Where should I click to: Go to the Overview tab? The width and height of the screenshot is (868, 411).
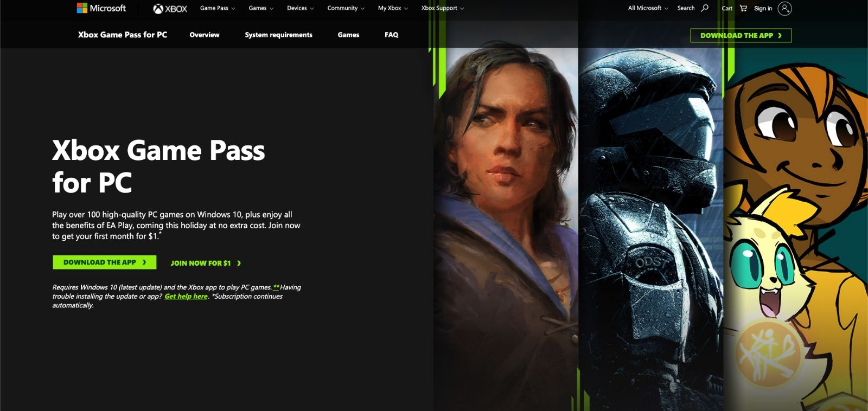[205, 35]
